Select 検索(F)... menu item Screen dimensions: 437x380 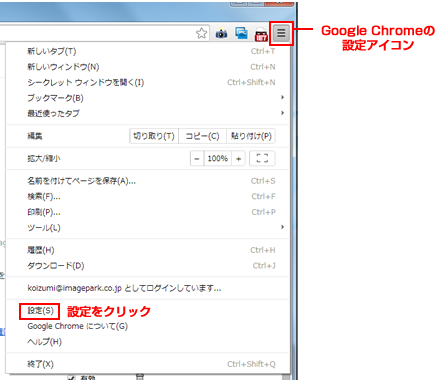[x=148, y=197]
